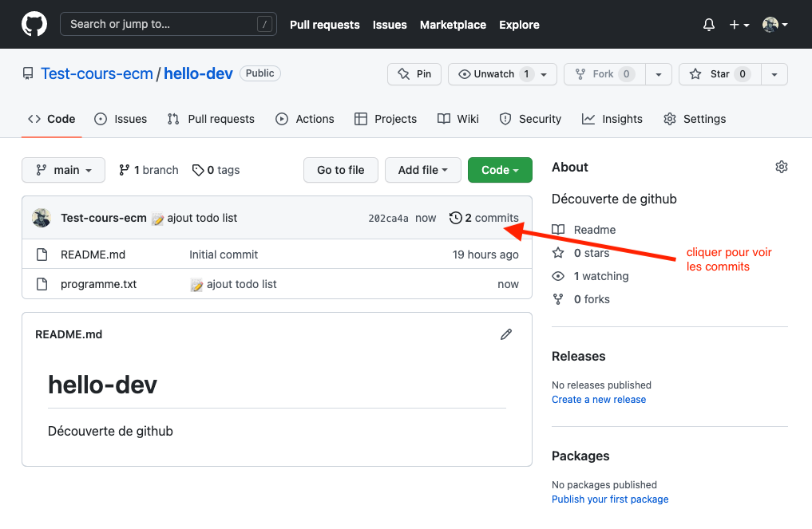812x529 pixels.
Task: Click the Test-cours-ecm commit author avatar
Action: (42, 218)
